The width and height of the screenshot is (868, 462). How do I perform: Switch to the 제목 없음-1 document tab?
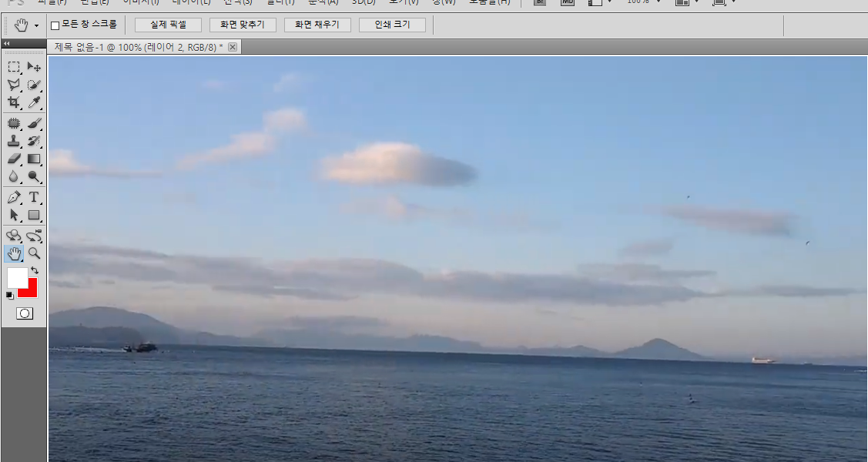(x=139, y=47)
